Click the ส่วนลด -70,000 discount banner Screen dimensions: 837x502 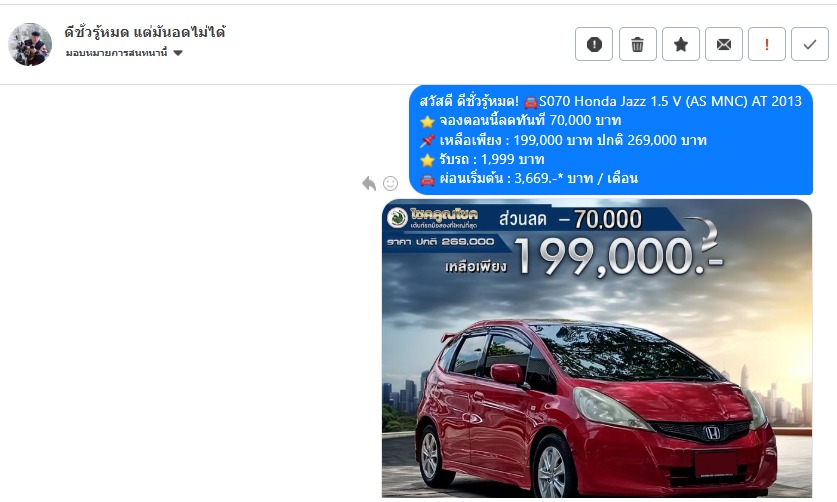(570, 219)
